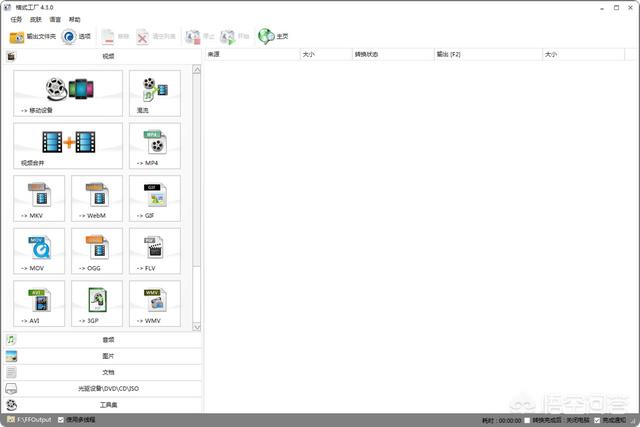Image resolution: width=640 pixels, height=427 pixels.
Task: Choose the -> MP4 conversion tile
Action: [155, 146]
